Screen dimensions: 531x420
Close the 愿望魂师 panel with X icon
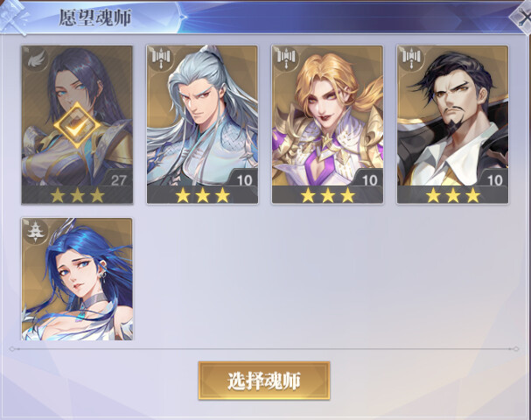pos(522,17)
